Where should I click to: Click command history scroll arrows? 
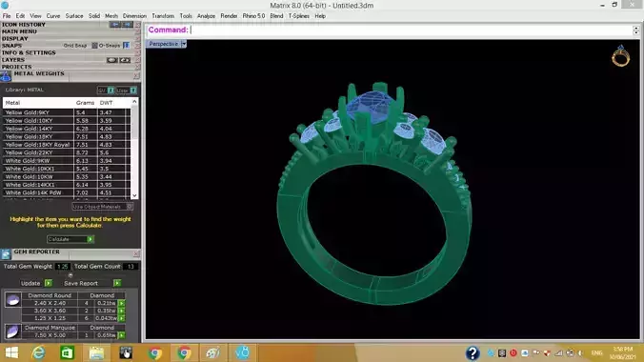(x=635, y=30)
